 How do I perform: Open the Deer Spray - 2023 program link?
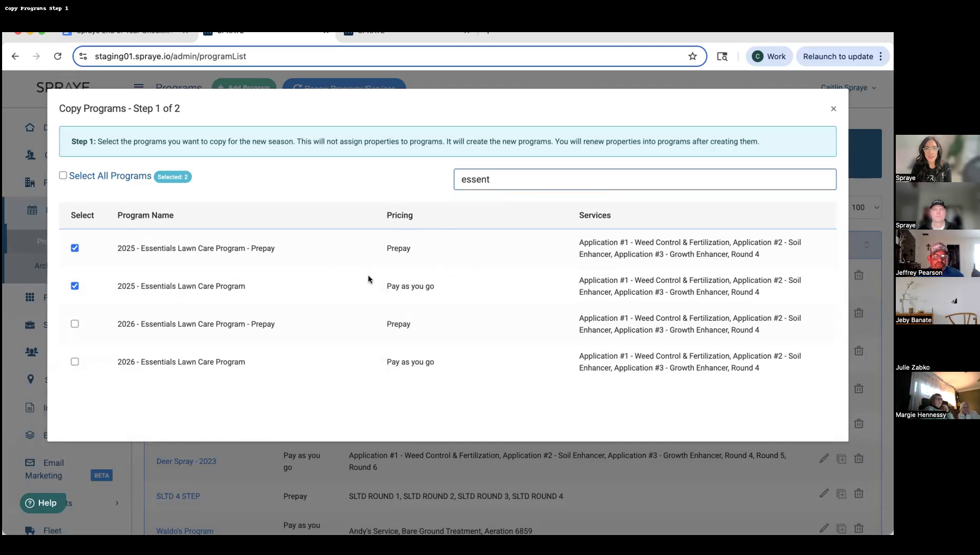[x=186, y=461]
